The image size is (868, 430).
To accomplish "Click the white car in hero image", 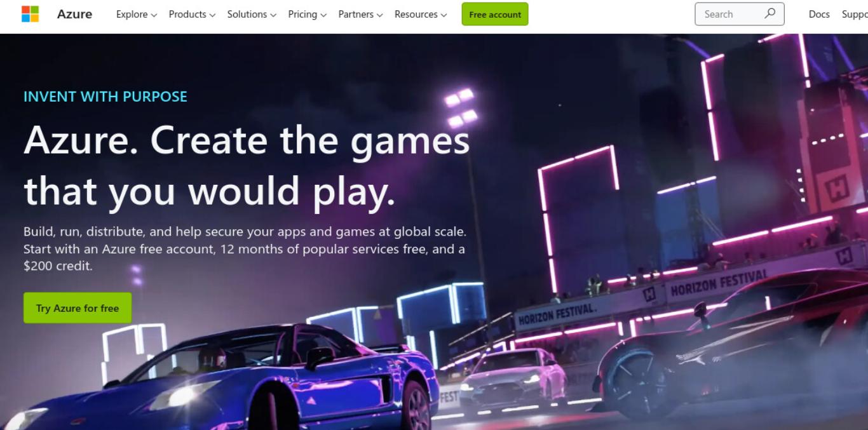I will point(512,380).
